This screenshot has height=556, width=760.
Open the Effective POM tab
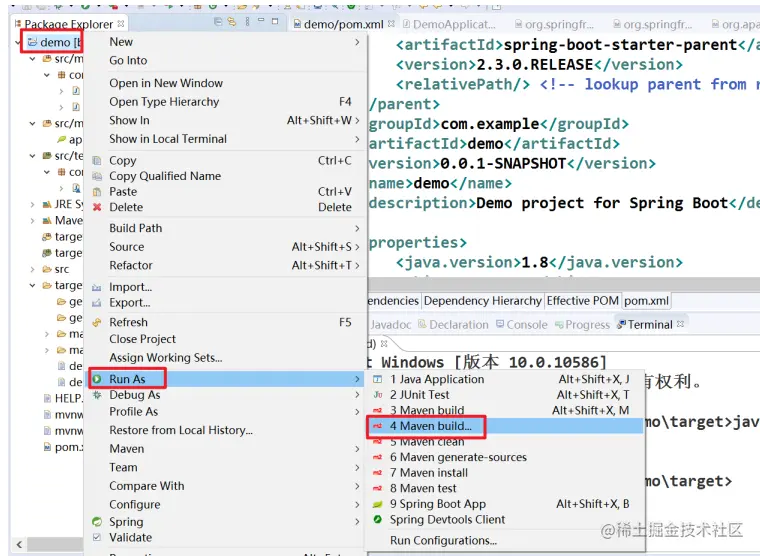(x=583, y=301)
